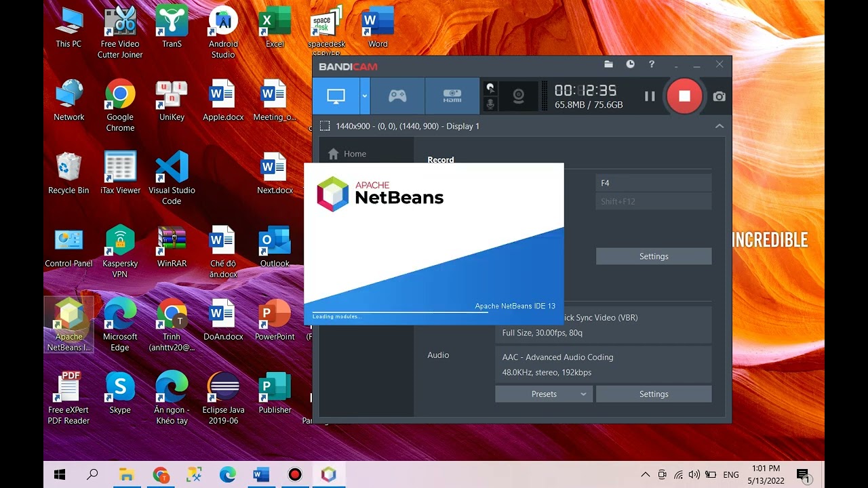
Task: Open the Windows Start menu
Action: [60, 474]
